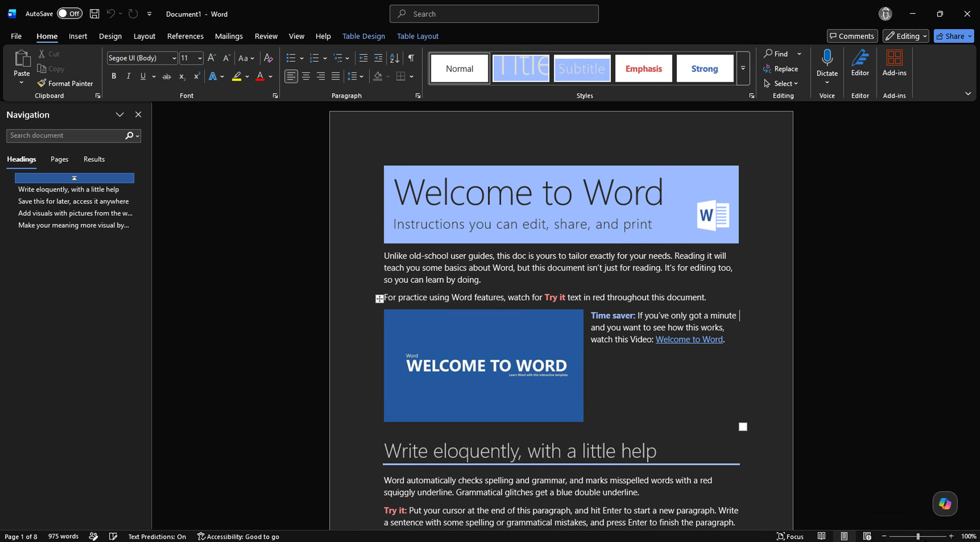Toggle bold formatting
The width and height of the screenshot is (980, 542).
coord(114,77)
